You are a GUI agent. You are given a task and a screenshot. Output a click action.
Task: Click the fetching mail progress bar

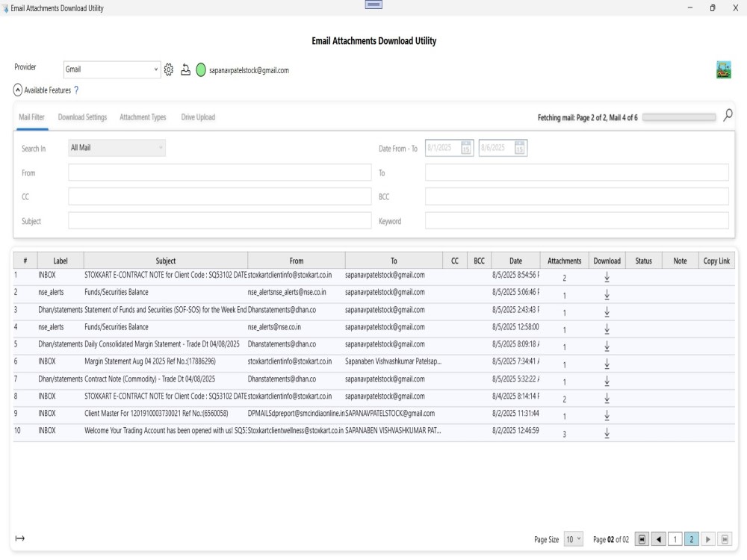point(679,117)
